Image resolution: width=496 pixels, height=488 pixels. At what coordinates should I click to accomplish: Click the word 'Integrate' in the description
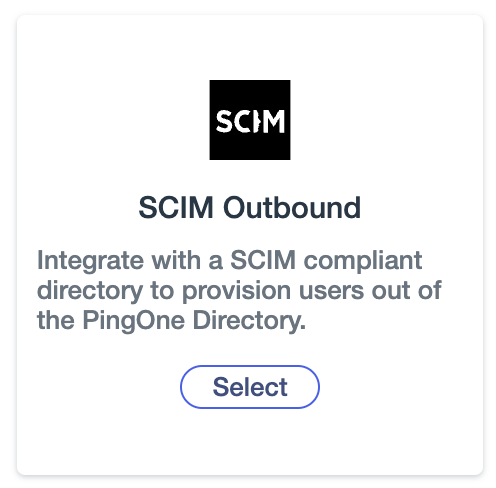[x=90, y=260]
